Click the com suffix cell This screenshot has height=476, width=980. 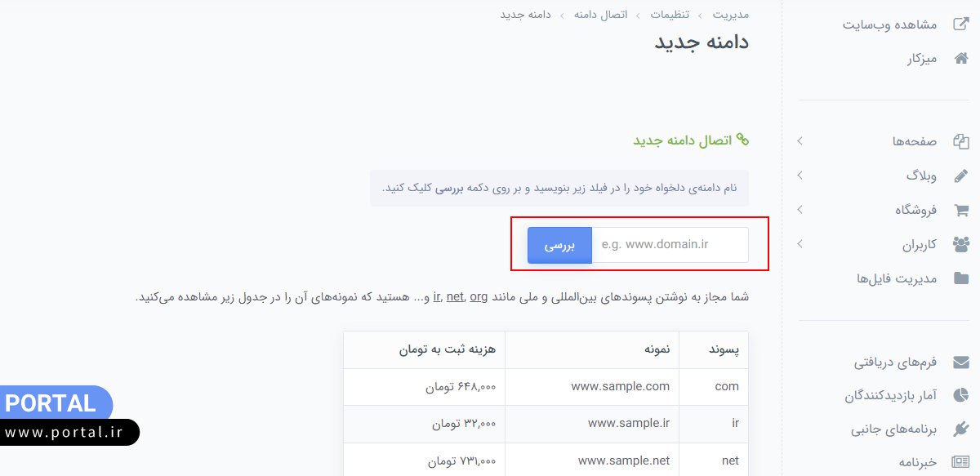(x=714, y=387)
